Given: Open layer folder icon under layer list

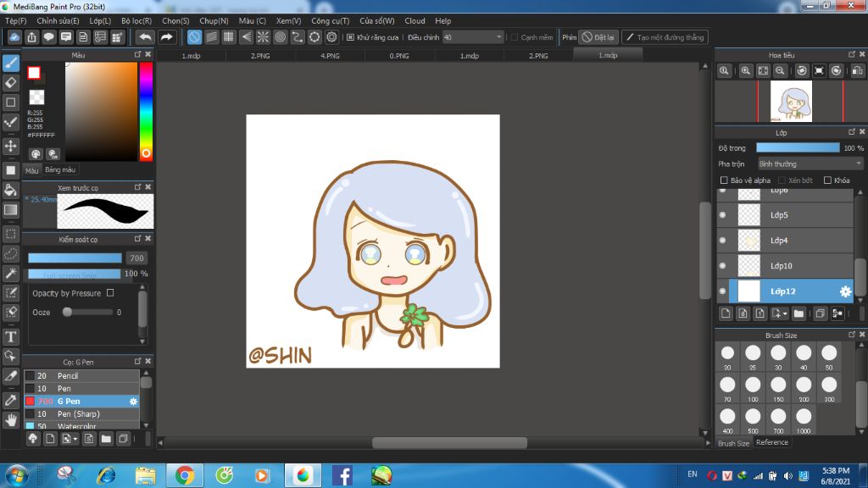Looking at the screenshot, I should [x=798, y=313].
